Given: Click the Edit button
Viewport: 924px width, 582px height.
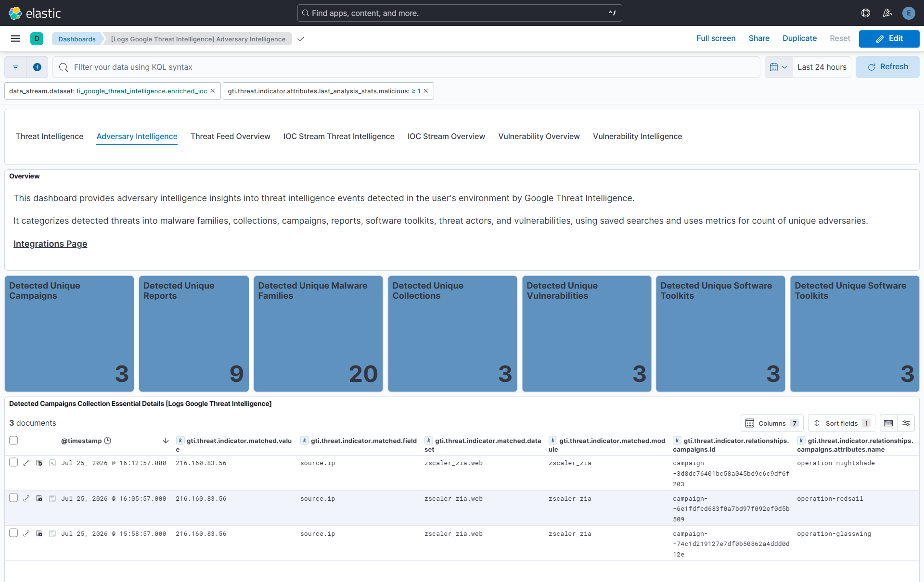Looking at the screenshot, I should coord(889,38).
